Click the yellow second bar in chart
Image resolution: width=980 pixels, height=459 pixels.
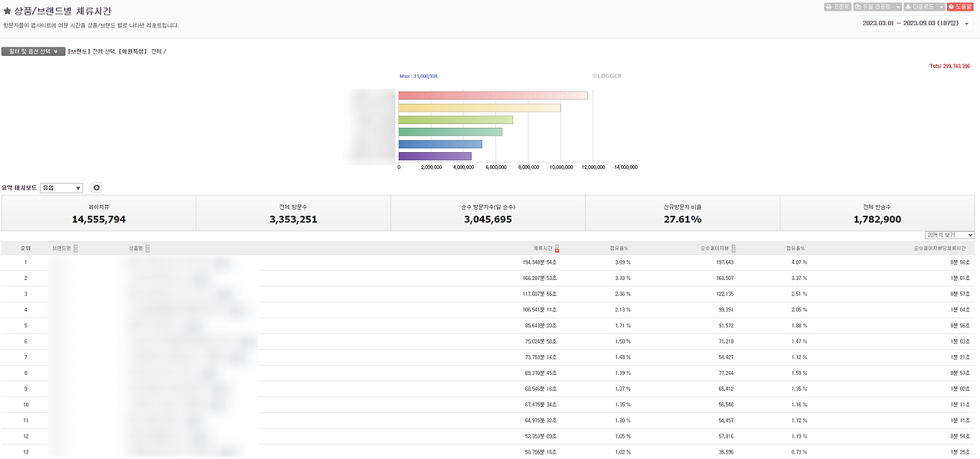point(479,107)
